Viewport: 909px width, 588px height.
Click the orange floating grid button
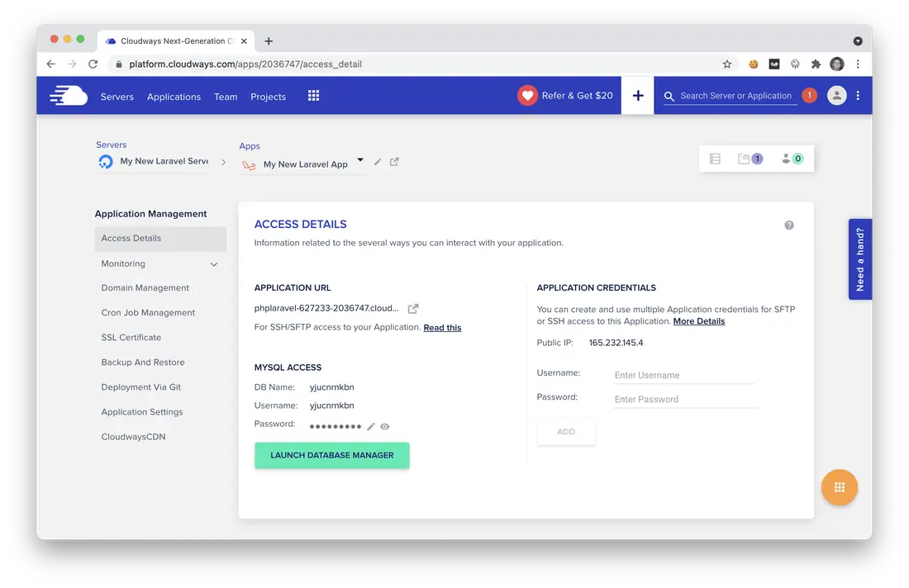pos(840,487)
